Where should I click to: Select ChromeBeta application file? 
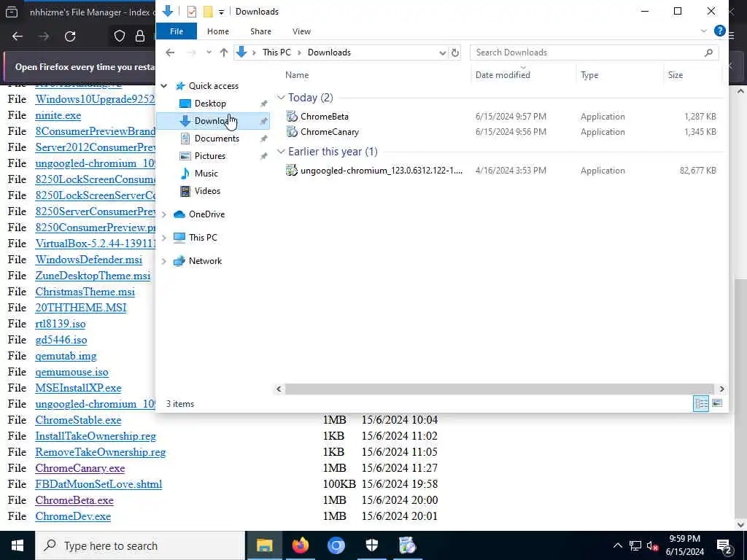325,117
